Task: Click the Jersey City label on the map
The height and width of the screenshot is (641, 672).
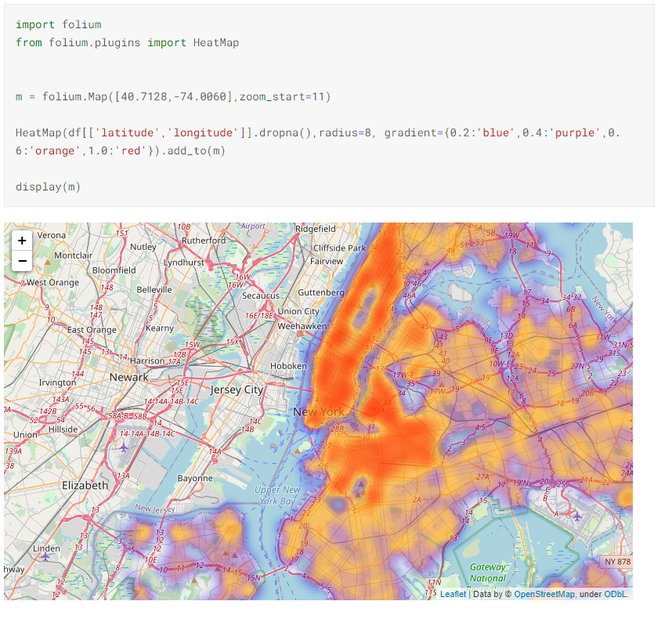Action: (x=236, y=389)
